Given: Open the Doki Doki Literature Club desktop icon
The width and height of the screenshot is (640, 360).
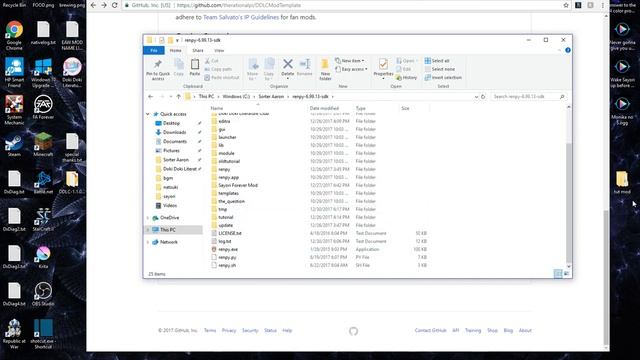Looking at the screenshot, I should coord(72,73).
